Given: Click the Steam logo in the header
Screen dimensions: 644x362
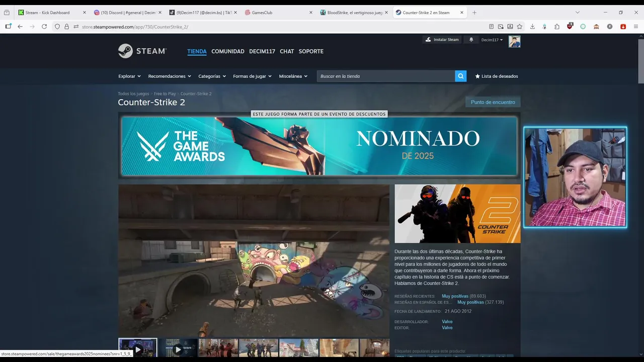Looking at the screenshot, I should (142, 51).
